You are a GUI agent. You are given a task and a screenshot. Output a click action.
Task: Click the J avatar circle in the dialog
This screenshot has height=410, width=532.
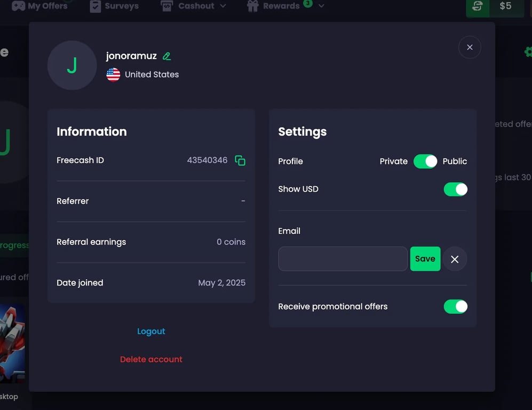click(x=72, y=65)
